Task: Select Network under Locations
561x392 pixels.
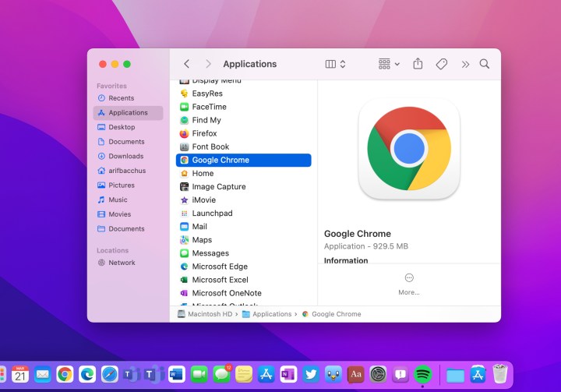Action: [x=128, y=263]
